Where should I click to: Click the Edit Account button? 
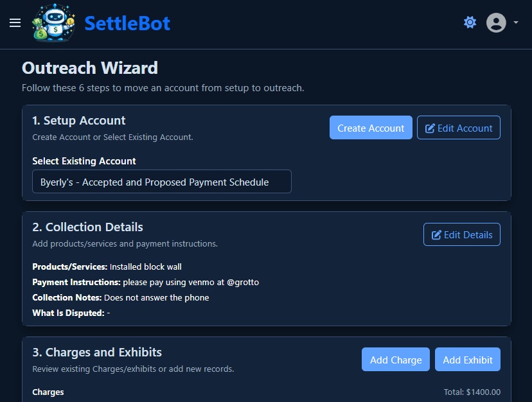458,127
